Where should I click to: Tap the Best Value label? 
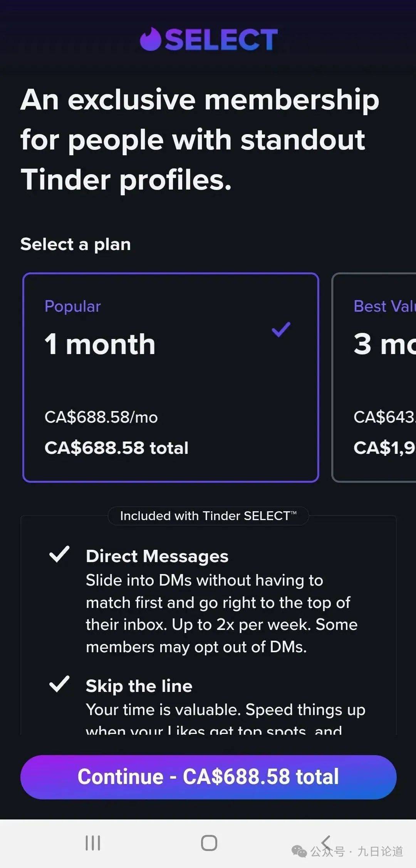click(x=384, y=306)
